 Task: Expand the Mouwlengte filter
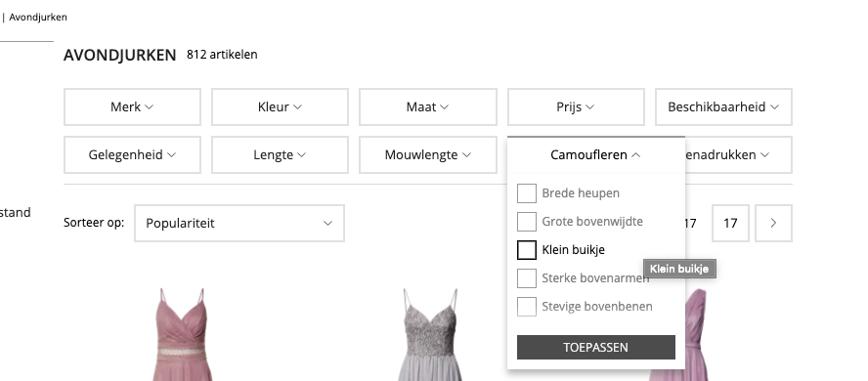(x=428, y=154)
